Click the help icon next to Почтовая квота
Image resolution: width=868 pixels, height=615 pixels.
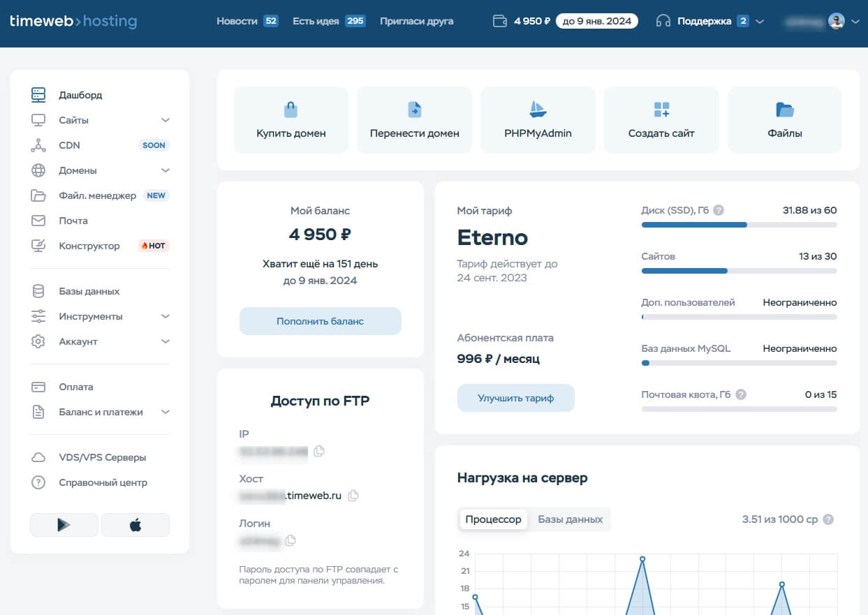pyautogui.click(x=741, y=394)
